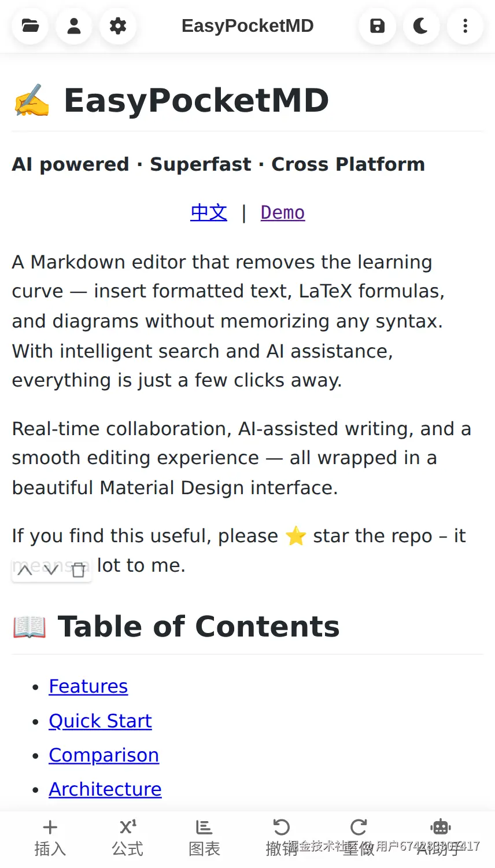Move block down with down chevron
The width and height of the screenshot is (495, 868).
(x=51, y=571)
